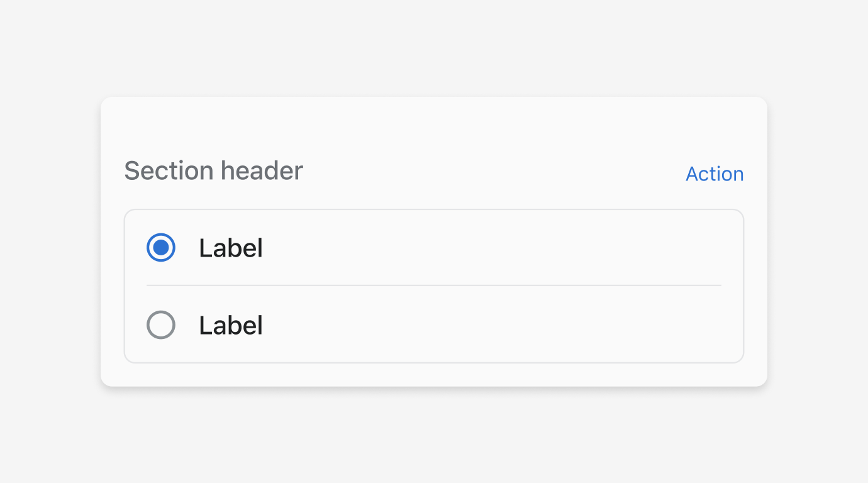Click the divider line between the two options
Image resolution: width=868 pixels, height=483 pixels.
coord(434,286)
